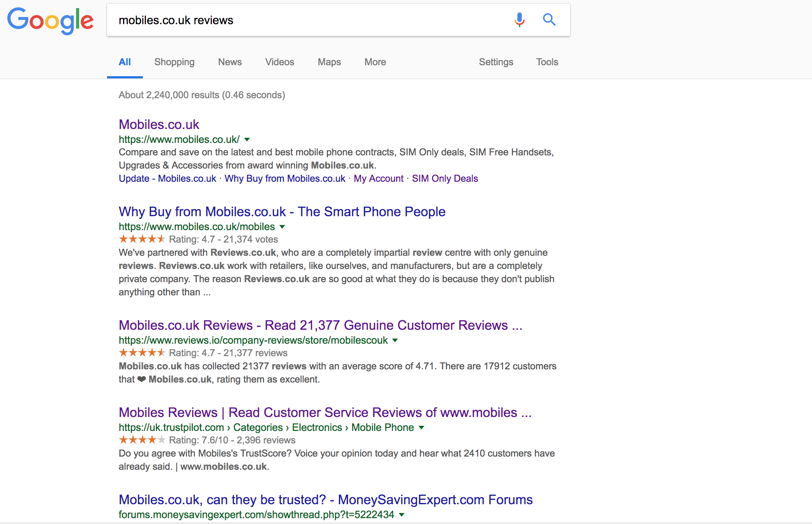Expand the arrow next to reviews.io URL
The image size is (812, 524).
[395, 340]
